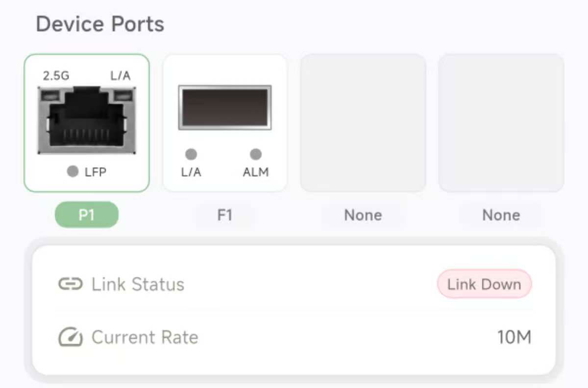This screenshot has width=588, height=388.
Task: Click the 2.5G speed label
Action: [x=56, y=76]
